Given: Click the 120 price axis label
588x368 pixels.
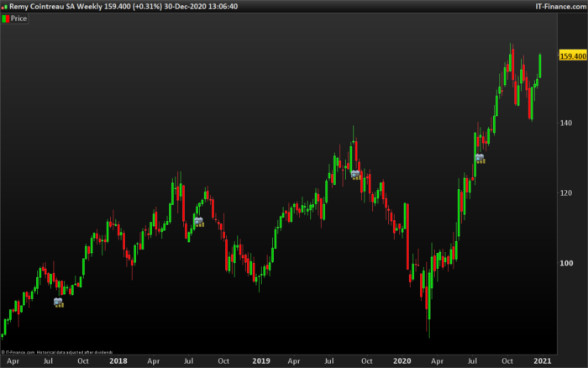Looking at the screenshot, I should (x=566, y=192).
